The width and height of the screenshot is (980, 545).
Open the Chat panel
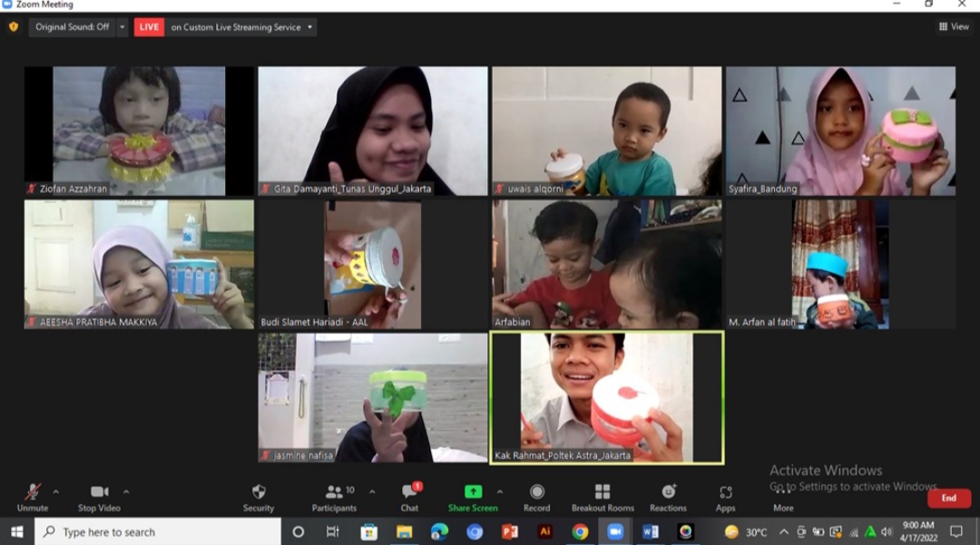click(409, 491)
